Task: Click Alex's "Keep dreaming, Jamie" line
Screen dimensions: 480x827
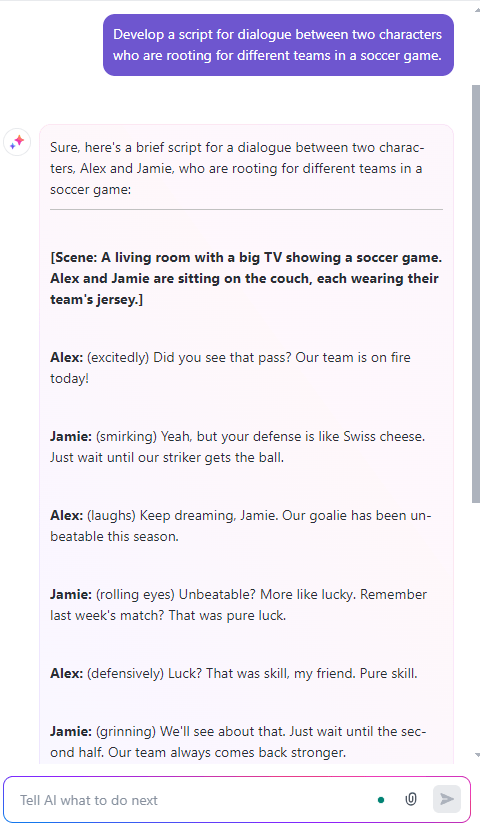Action: 241,526
